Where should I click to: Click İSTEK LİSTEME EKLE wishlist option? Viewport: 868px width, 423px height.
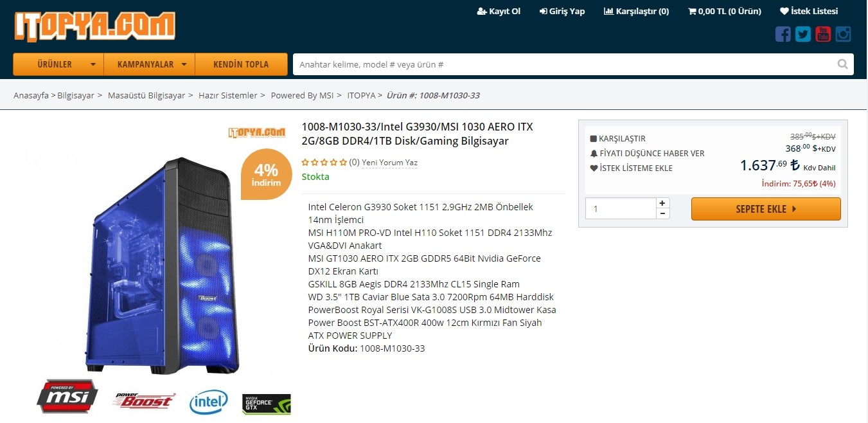(631, 168)
